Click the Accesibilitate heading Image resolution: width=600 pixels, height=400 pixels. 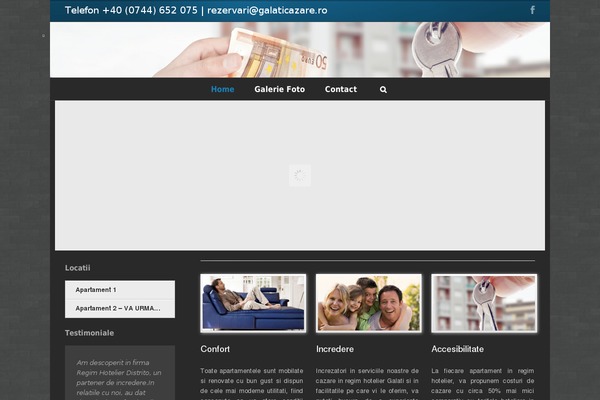(457, 349)
